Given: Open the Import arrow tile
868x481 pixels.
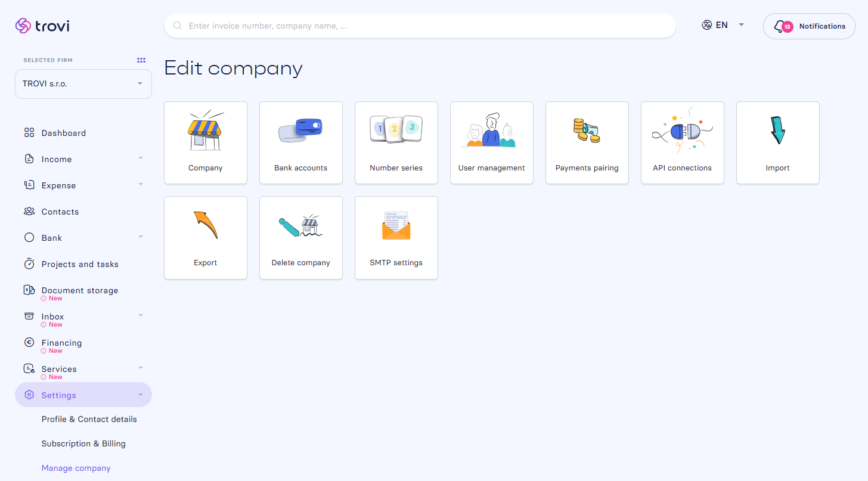Looking at the screenshot, I should click(x=778, y=142).
